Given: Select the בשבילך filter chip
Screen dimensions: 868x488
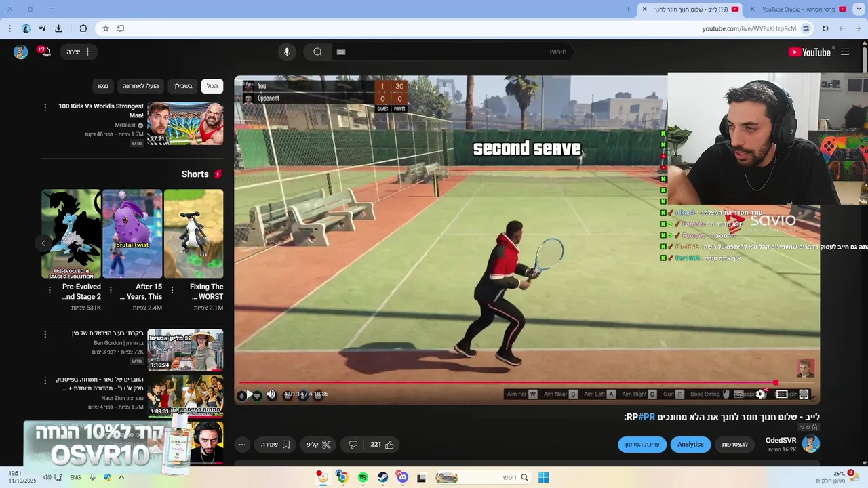Looking at the screenshot, I should click(182, 86).
